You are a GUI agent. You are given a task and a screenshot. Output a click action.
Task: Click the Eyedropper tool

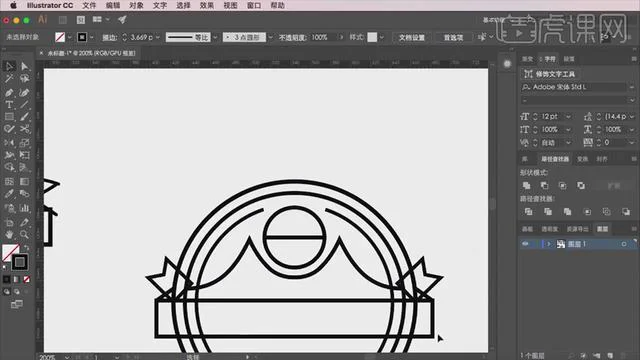(9, 194)
